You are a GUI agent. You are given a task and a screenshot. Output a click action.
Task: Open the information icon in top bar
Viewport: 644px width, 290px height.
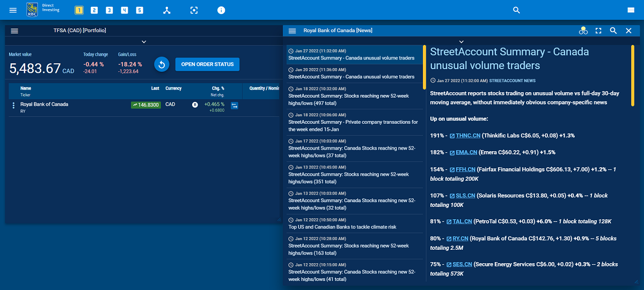click(221, 10)
